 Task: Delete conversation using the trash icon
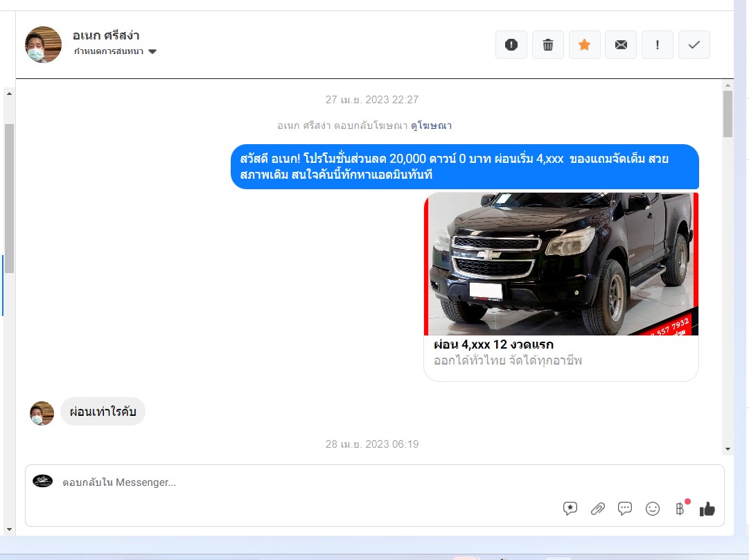coord(548,45)
